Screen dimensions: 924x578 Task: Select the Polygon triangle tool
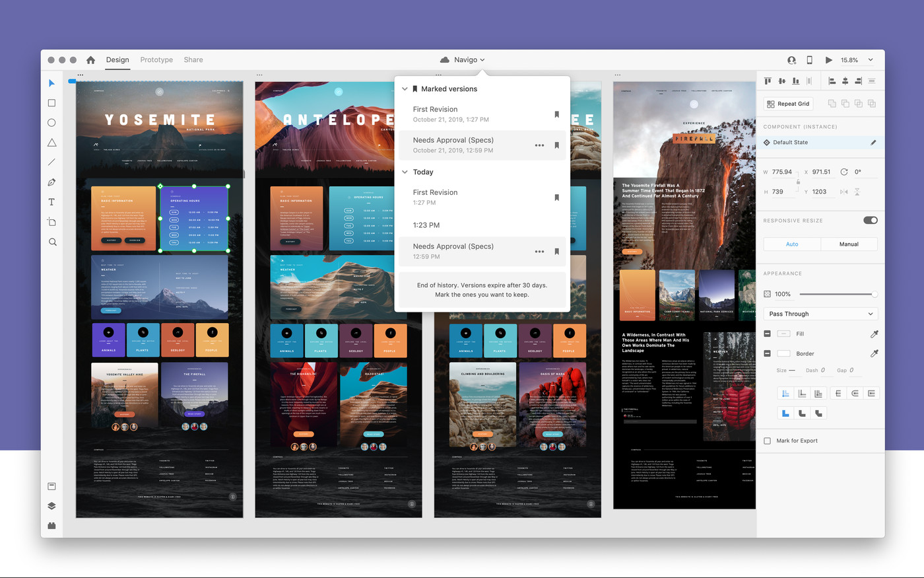51,143
